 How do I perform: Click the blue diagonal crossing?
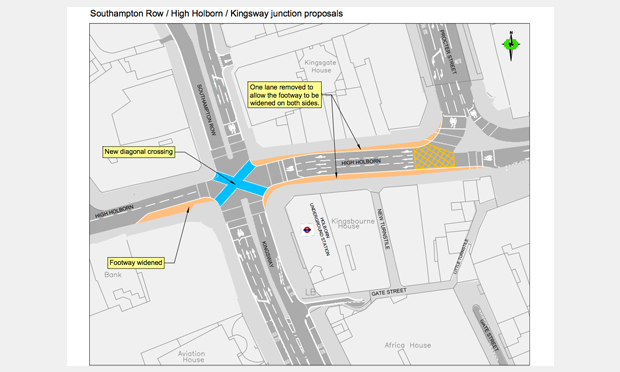pyautogui.click(x=239, y=183)
